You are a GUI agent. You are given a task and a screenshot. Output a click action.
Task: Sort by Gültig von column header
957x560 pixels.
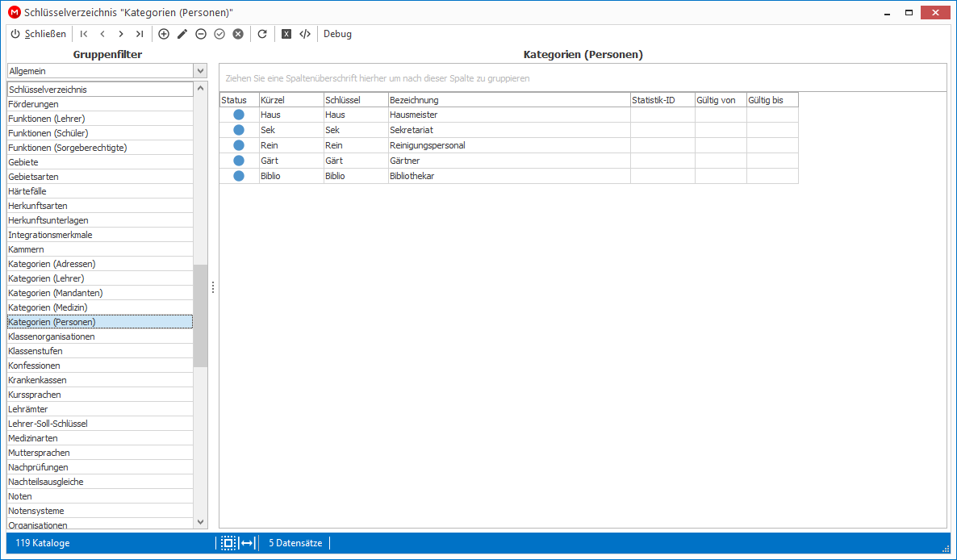click(721, 100)
